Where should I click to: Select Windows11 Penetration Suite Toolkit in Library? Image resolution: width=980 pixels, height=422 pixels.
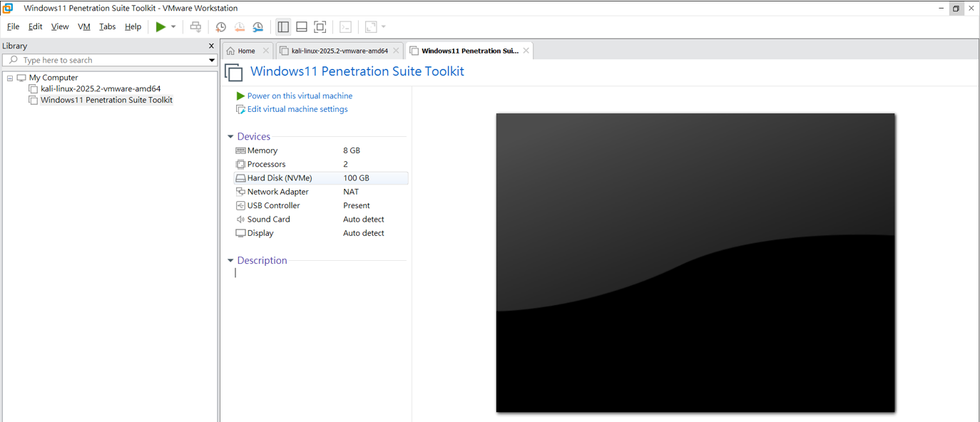coord(106,100)
